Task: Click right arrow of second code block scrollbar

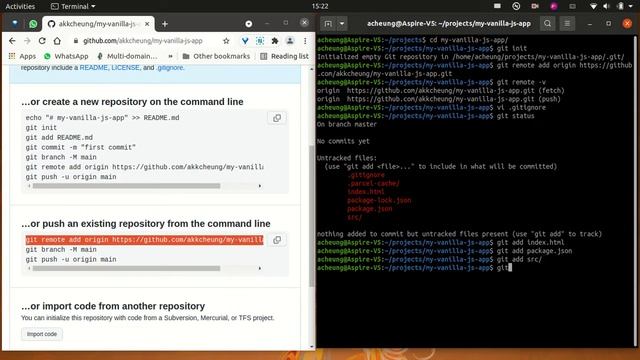Action: coord(260,269)
